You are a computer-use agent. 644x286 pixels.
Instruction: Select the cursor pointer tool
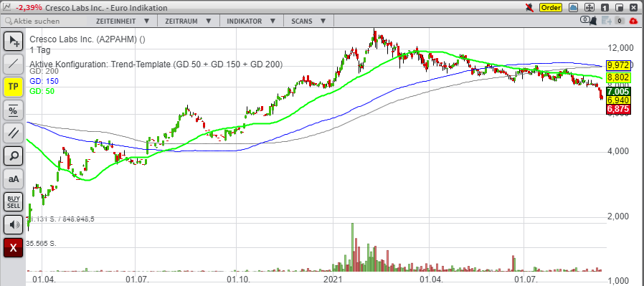point(13,41)
